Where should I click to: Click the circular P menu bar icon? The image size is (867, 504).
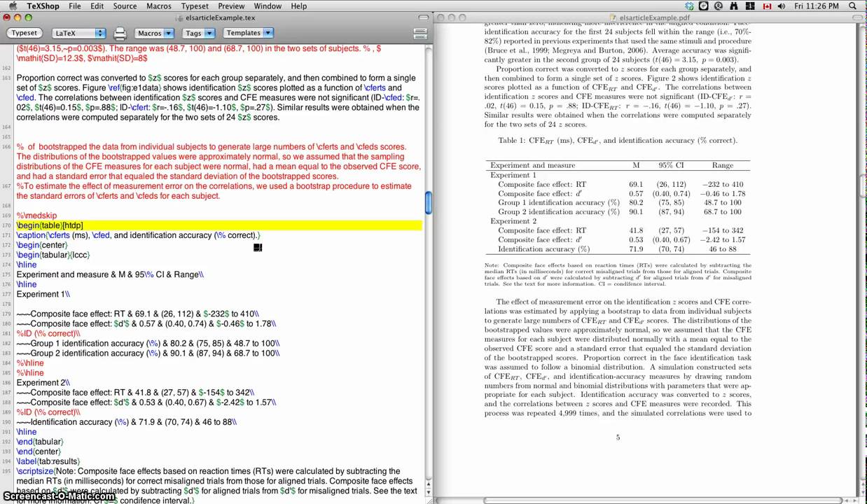[x=705, y=6]
